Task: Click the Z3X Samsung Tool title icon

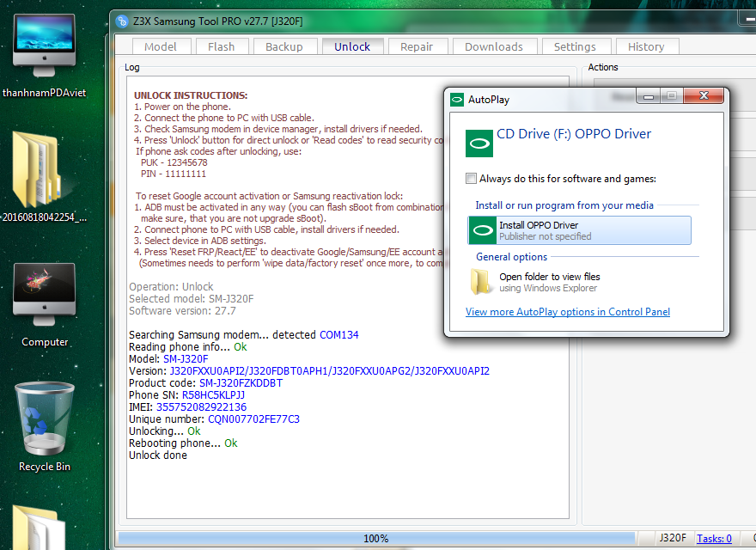Action: 122,21
